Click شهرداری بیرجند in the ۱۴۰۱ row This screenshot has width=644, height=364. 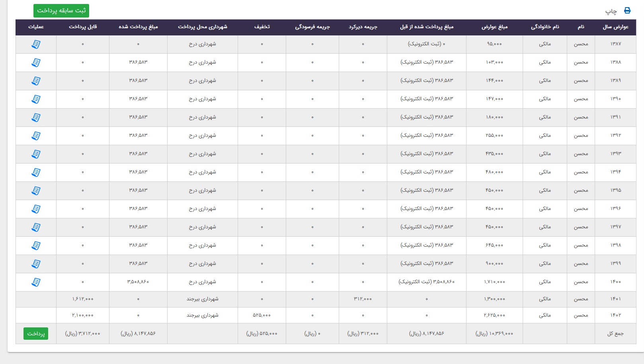click(x=203, y=299)
